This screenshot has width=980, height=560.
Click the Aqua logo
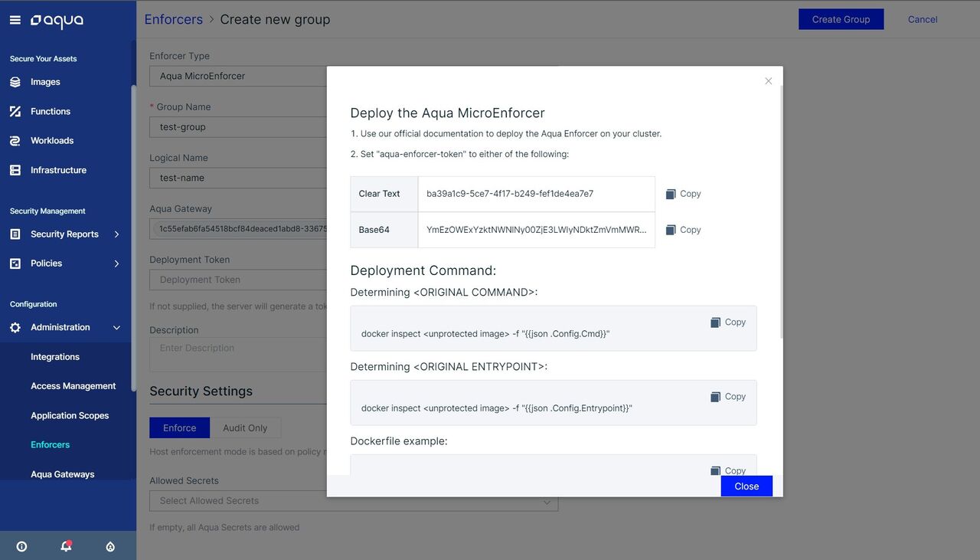57,21
